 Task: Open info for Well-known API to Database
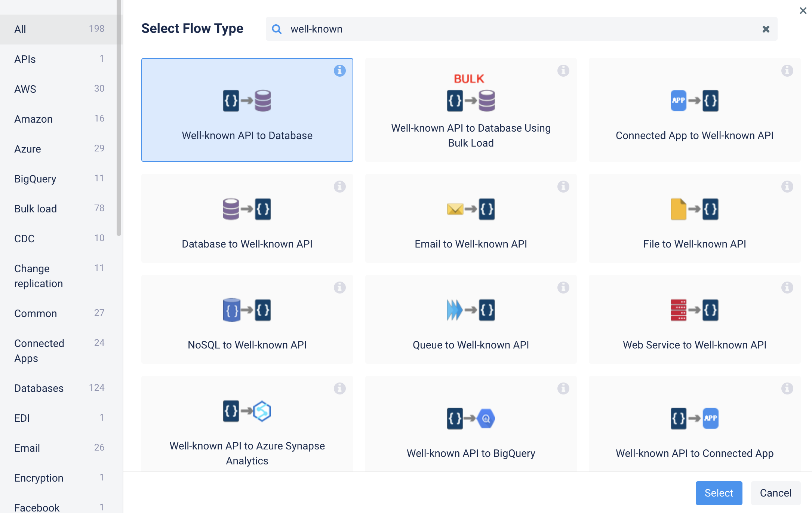[339, 70]
